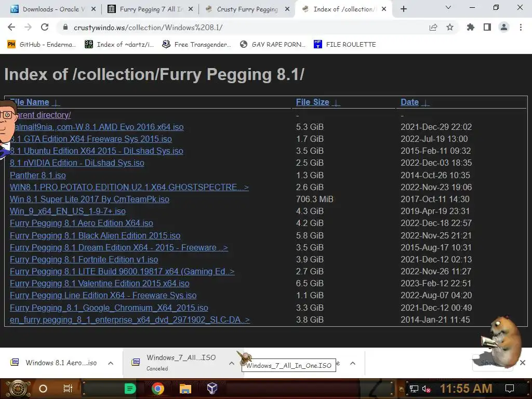The height and width of the screenshot is (399, 532).
Task: Toggle File Size sort direction arrow
Action: point(336,103)
